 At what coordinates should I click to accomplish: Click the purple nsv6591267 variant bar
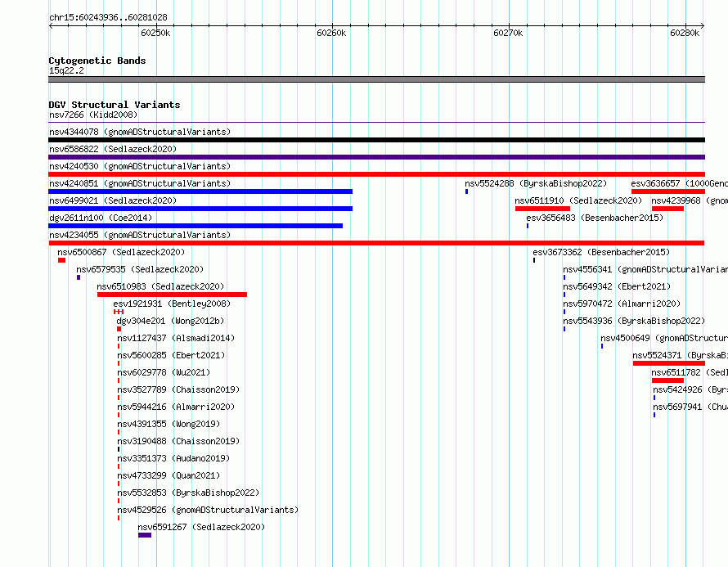pyautogui.click(x=145, y=535)
